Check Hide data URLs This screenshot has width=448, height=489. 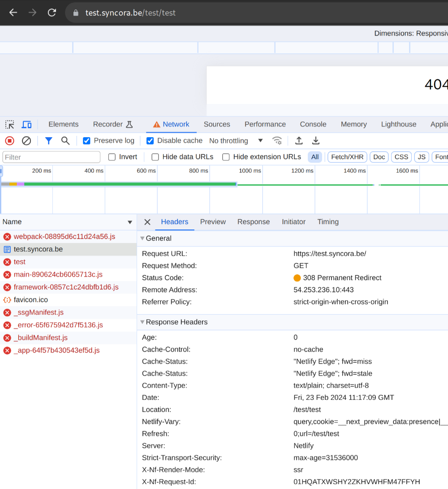coord(155,157)
